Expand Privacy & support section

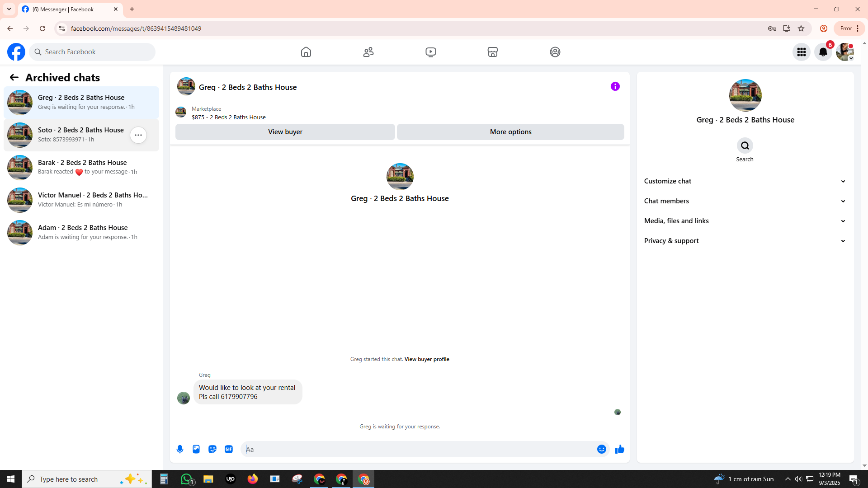[745, 241]
